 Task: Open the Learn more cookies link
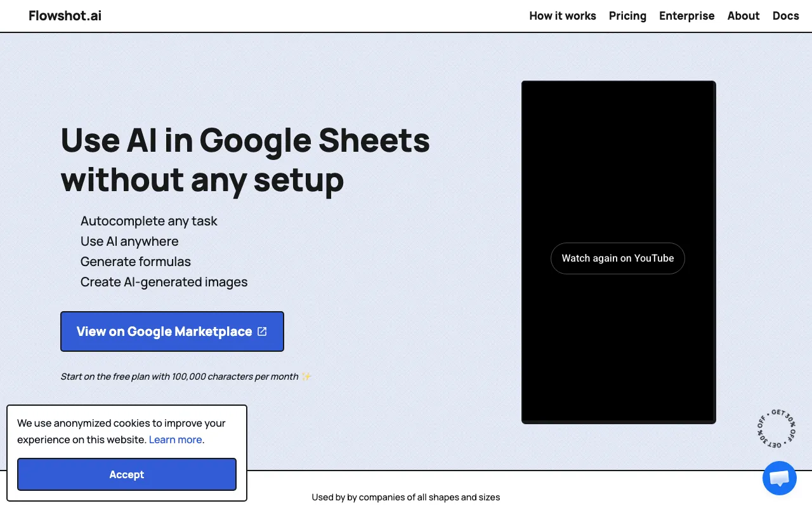[x=175, y=439]
